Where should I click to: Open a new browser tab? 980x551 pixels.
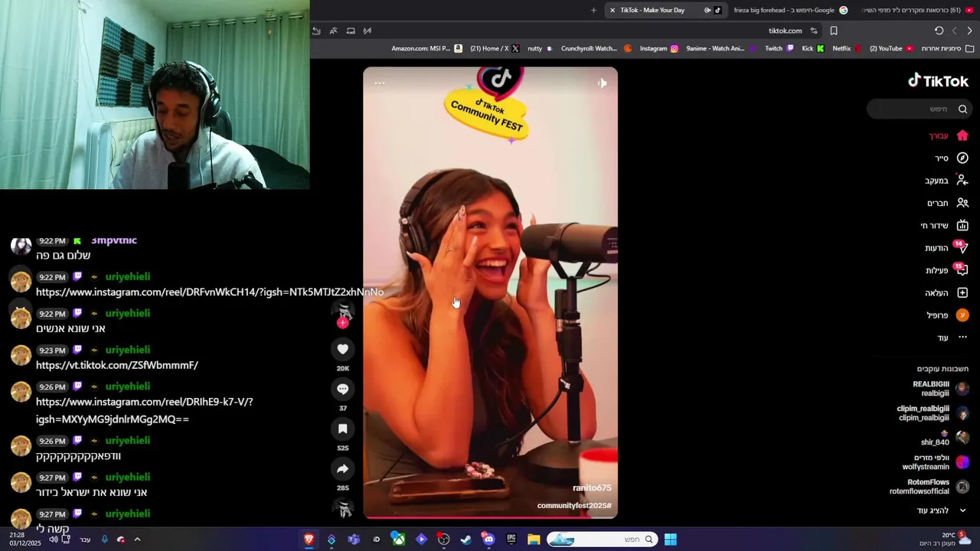pyautogui.click(x=593, y=10)
